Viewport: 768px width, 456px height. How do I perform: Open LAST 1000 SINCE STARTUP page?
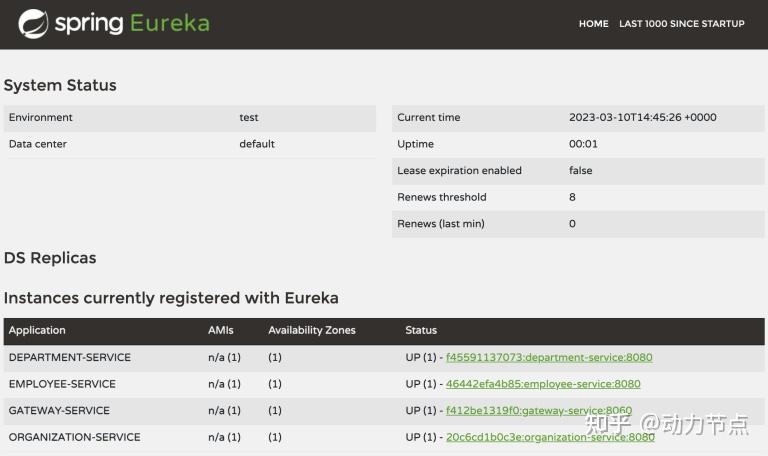point(682,24)
